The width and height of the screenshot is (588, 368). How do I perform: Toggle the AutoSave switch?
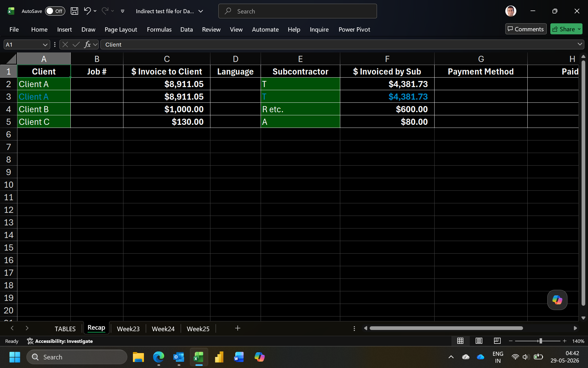click(55, 11)
